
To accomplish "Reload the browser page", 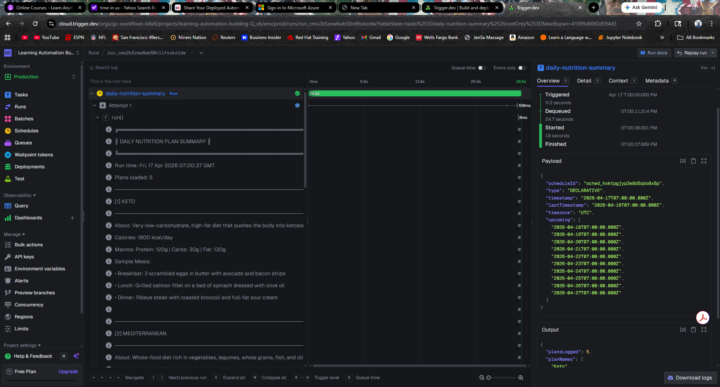I will coord(35,23).
